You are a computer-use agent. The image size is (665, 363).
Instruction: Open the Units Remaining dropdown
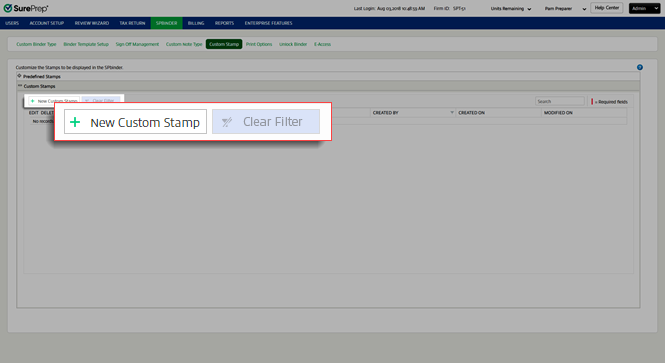(x=511, y=8)
